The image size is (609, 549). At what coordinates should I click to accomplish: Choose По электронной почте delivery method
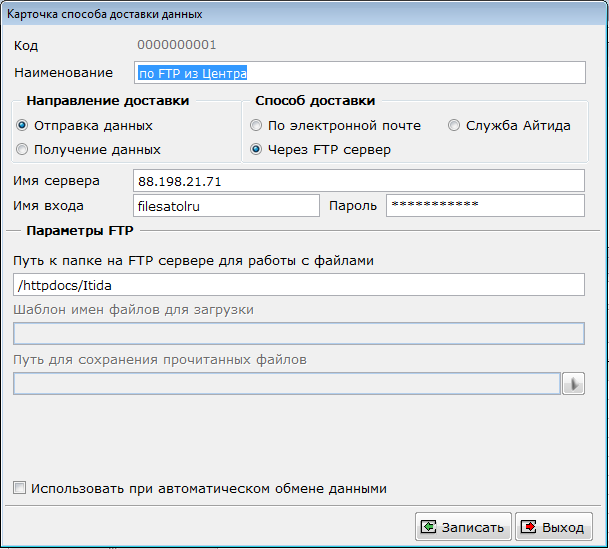coord(256,125)
